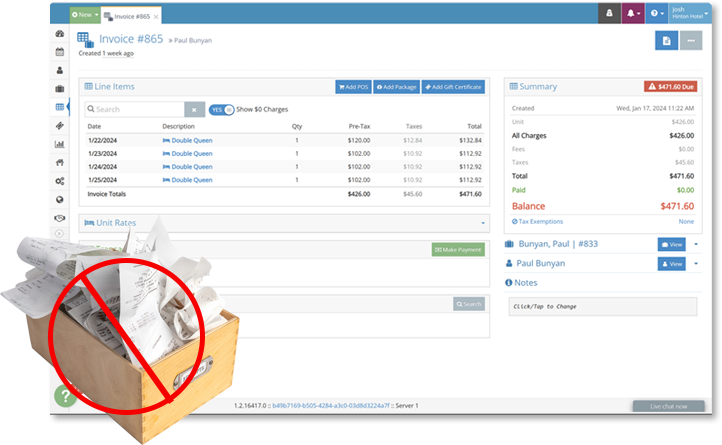Viewport: 722px width, 445px height.
Task: Follow the Paul Bunyan breadcrumb link
Action: [x=193, y=41]
